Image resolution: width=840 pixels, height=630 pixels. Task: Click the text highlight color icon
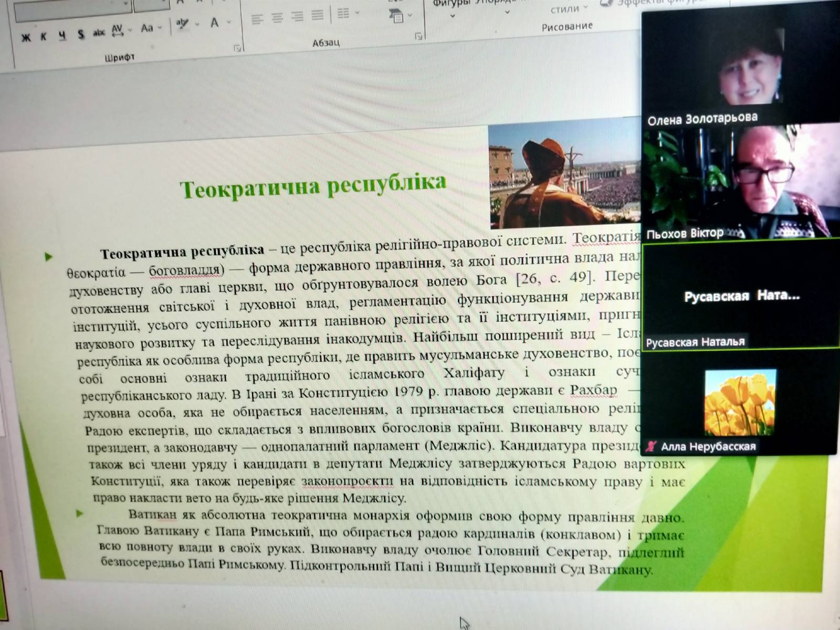pyautogui.click(x=183, y=24)
